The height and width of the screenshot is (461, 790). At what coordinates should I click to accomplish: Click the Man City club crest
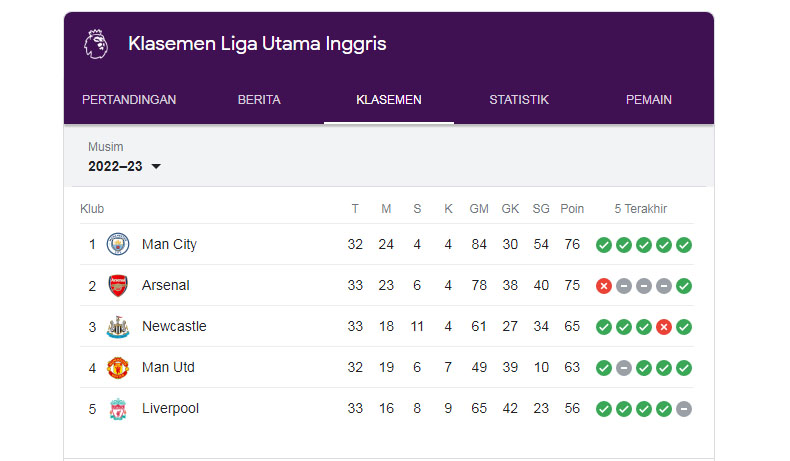point(118,244)
